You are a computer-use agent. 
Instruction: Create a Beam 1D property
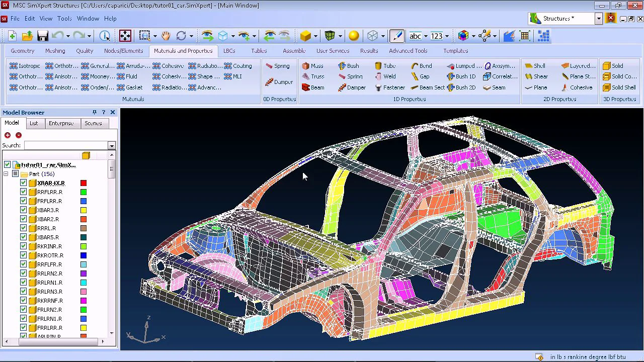pos(313,87)
